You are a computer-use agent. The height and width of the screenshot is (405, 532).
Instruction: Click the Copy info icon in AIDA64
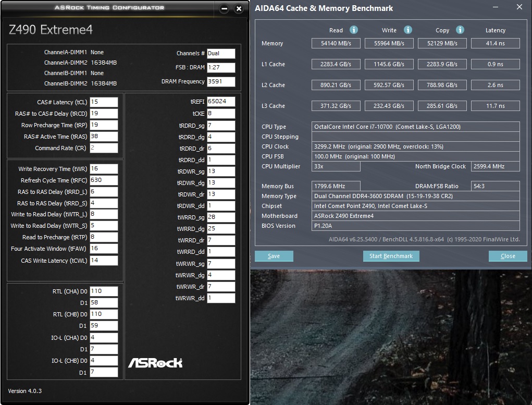pyautogui.click(x=460, y=30)
